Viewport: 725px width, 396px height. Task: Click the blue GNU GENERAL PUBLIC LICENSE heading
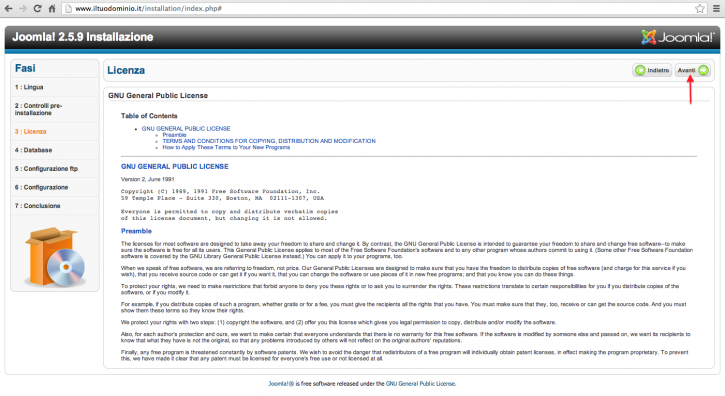point(175,167)
